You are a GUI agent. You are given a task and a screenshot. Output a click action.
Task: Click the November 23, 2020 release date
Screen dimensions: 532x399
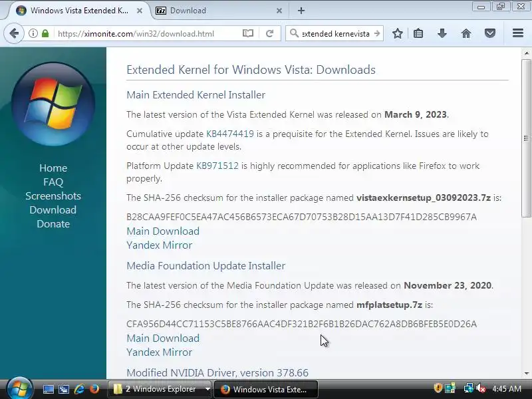coord(448,285)
